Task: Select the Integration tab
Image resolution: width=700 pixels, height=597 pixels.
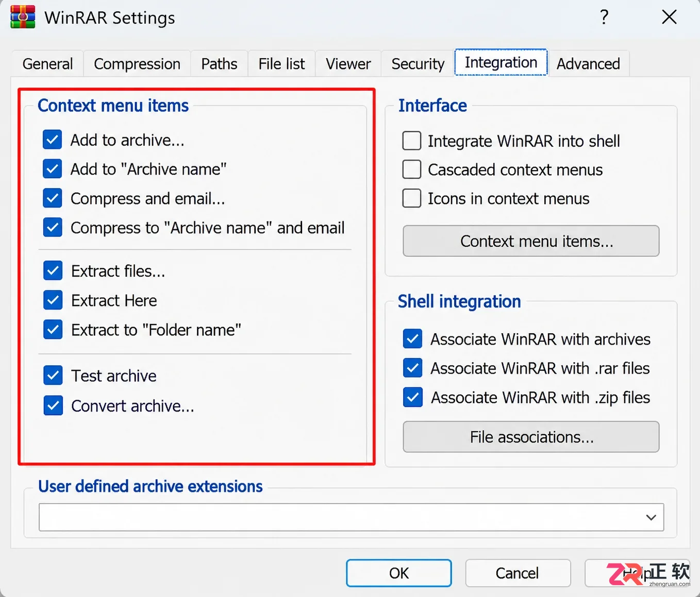Action: click(501, 62)
